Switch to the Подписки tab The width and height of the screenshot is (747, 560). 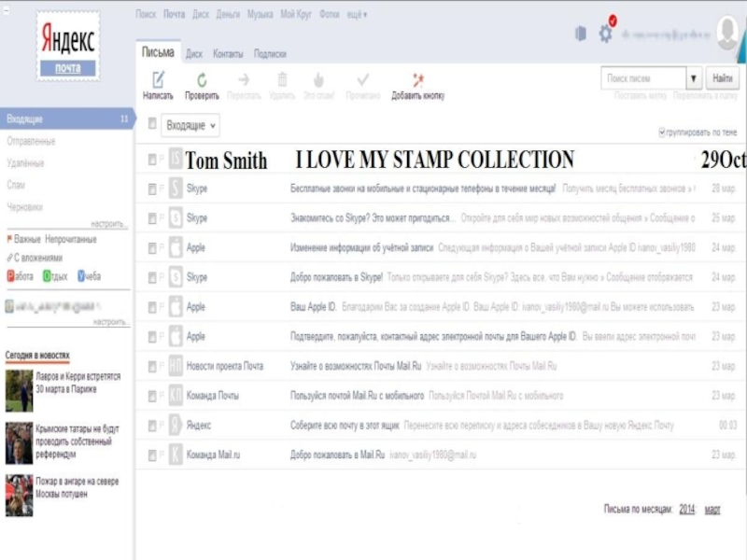tap(270, 54)
